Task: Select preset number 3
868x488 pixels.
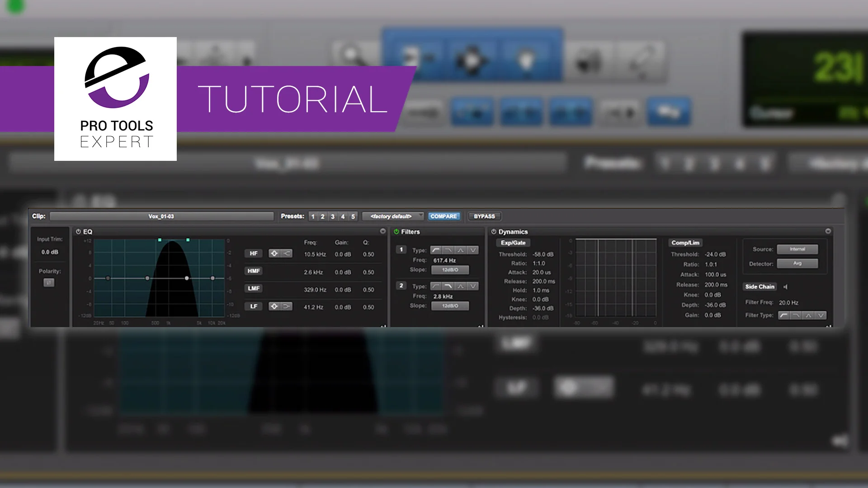Action: 333,216
